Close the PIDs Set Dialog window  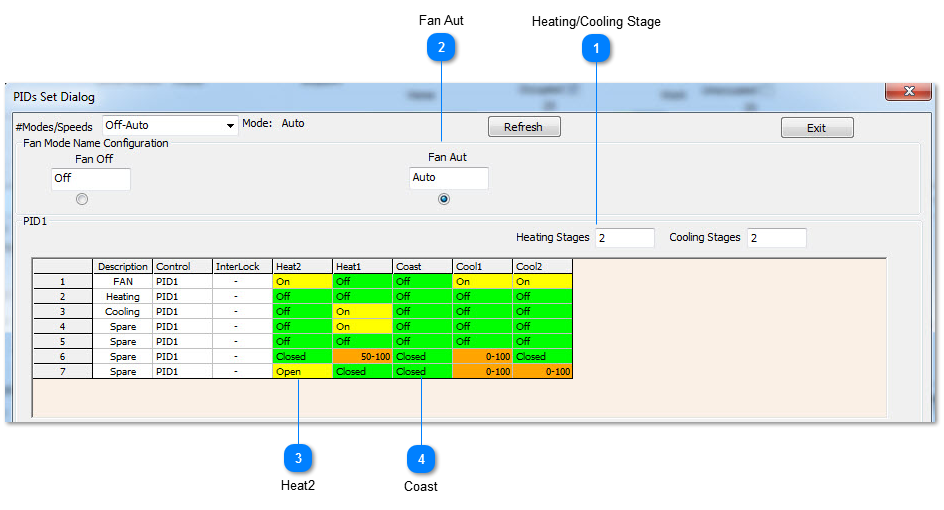click(x=908, y=91)
